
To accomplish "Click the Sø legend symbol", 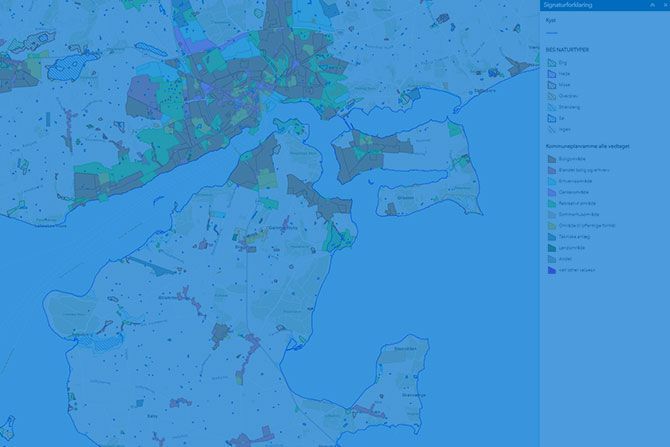I will point(550,120).
